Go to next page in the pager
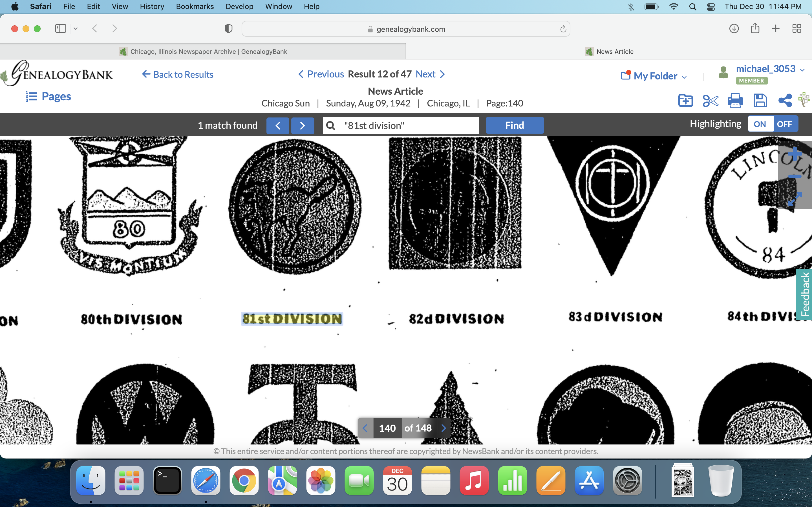Screen dimensions: 812x507 pos(443,428)
